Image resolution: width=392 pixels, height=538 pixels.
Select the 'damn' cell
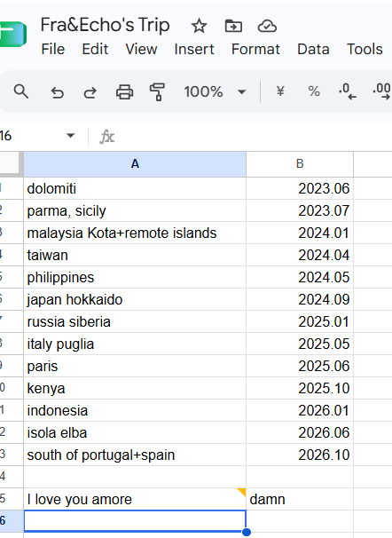point(300,499)
